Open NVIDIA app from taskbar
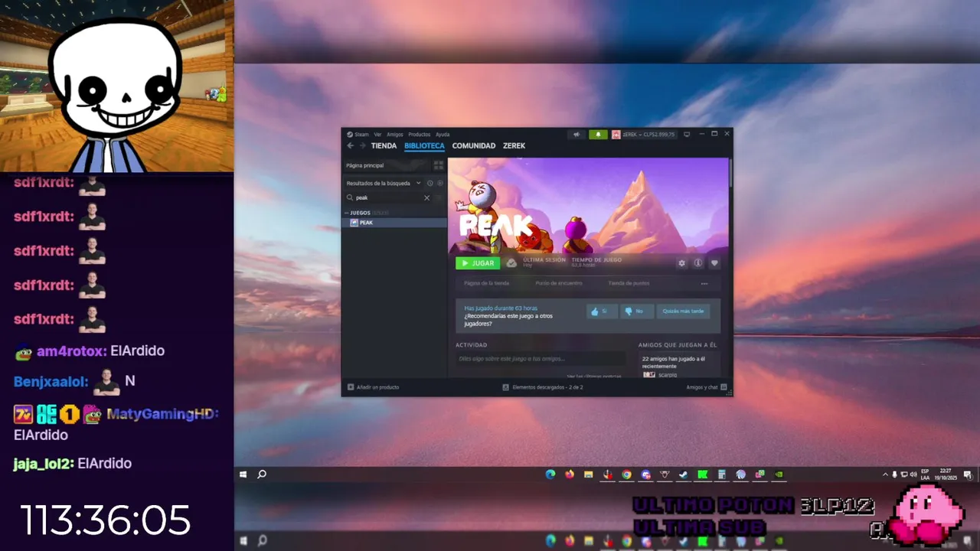 (779, 474)
